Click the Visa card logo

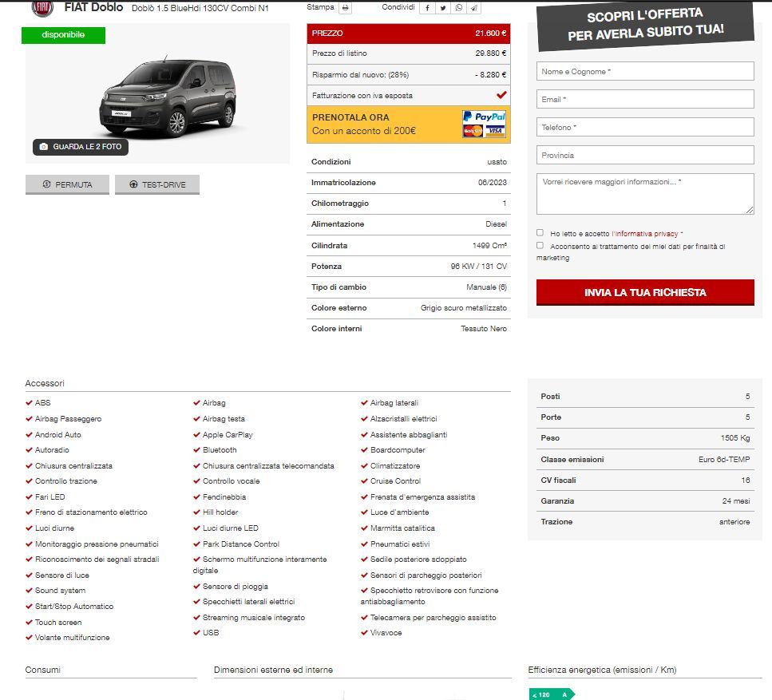pyautogui.click(x=495, y=130)
